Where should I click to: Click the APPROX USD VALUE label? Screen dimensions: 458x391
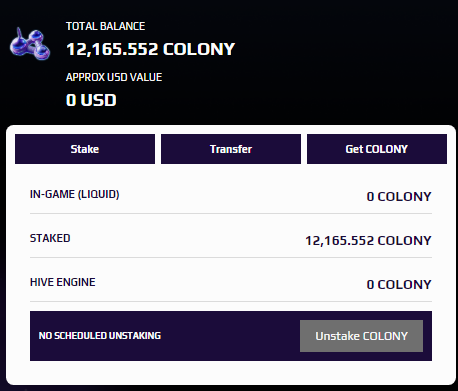114,77
